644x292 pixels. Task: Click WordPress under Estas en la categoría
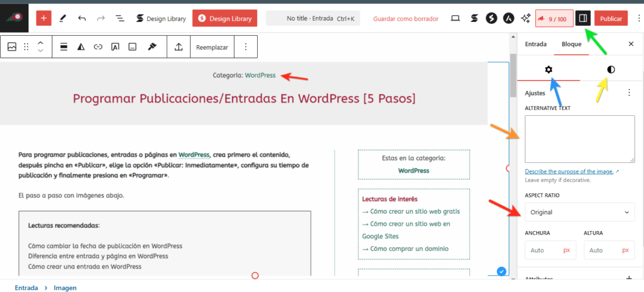[x=414, y=171]
